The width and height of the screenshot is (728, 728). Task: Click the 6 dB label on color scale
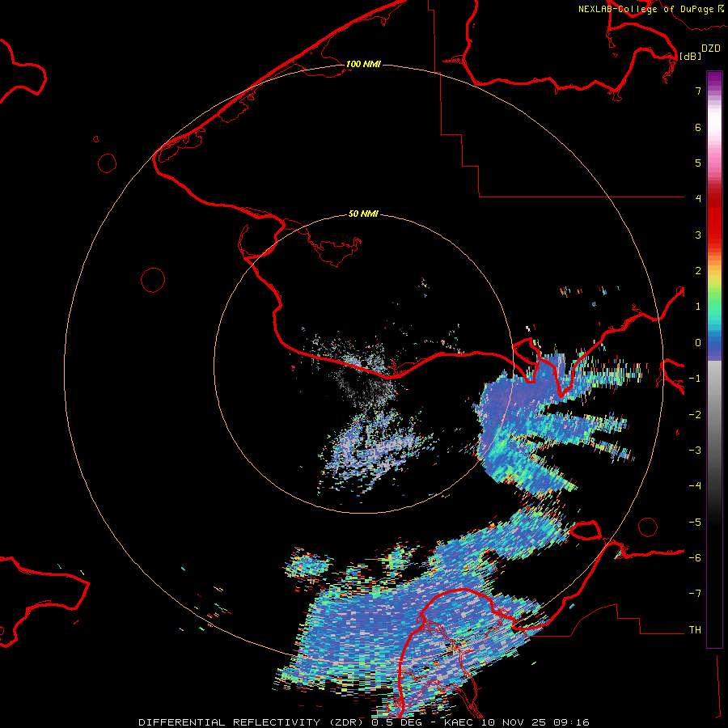(x=698, y=127)
